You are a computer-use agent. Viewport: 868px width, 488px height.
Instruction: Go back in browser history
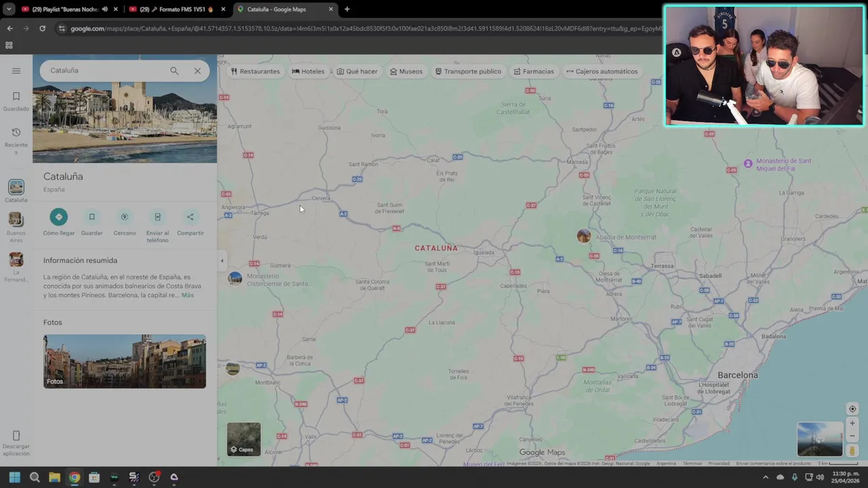click(x=9, y=28)
